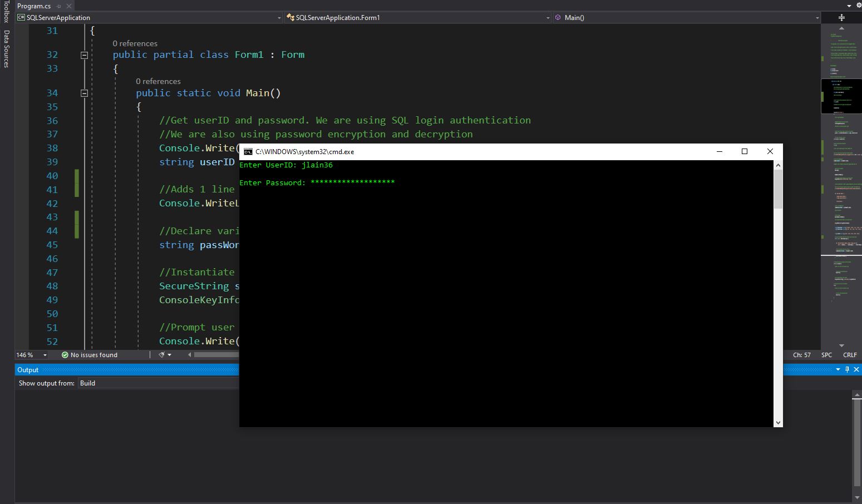Click the Output panel scroll up arrow
Viewport: 862px width, 504px height.
coord(857,395)
